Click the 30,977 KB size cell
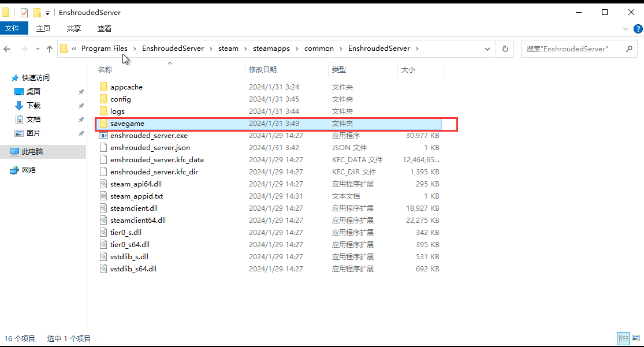This screenshot has width=644, height=347. pyautogui.click(x=422, y=136)
